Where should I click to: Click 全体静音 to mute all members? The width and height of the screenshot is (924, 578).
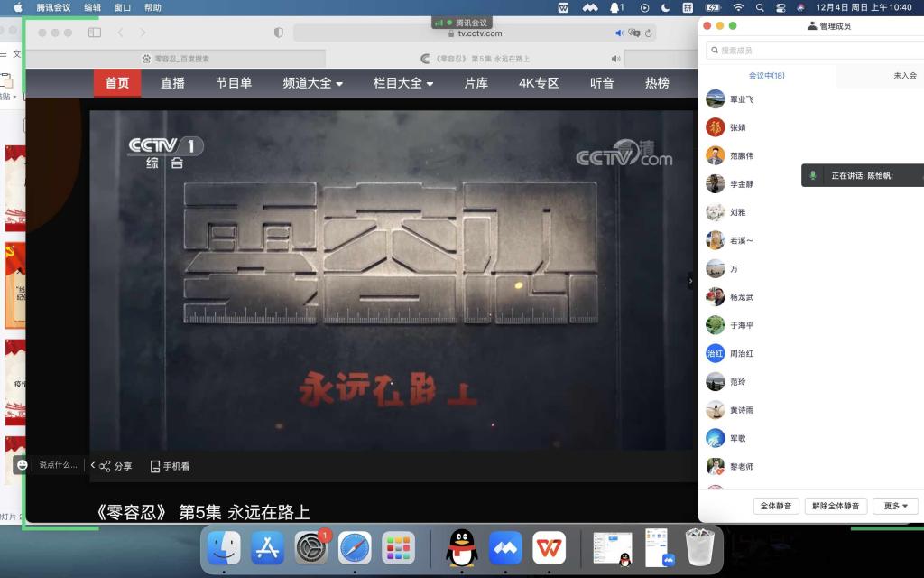(x=776, y=506)
